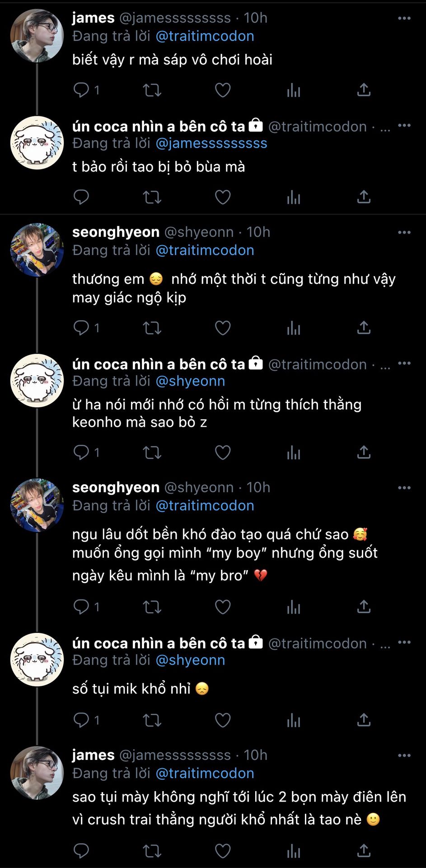Reply to the "số tụi mik khổ nhỉ" tweet

[x=81, y=720]
